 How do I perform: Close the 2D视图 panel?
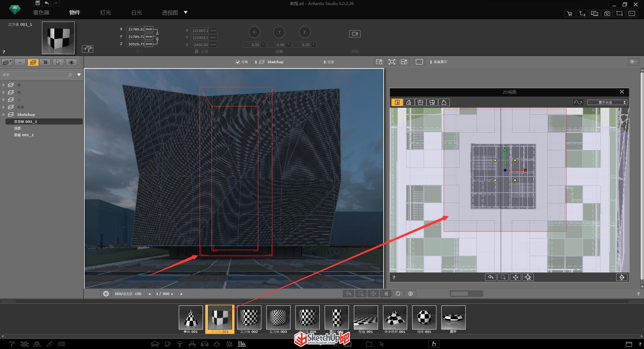pyautogui.click(x=622, y=92)
